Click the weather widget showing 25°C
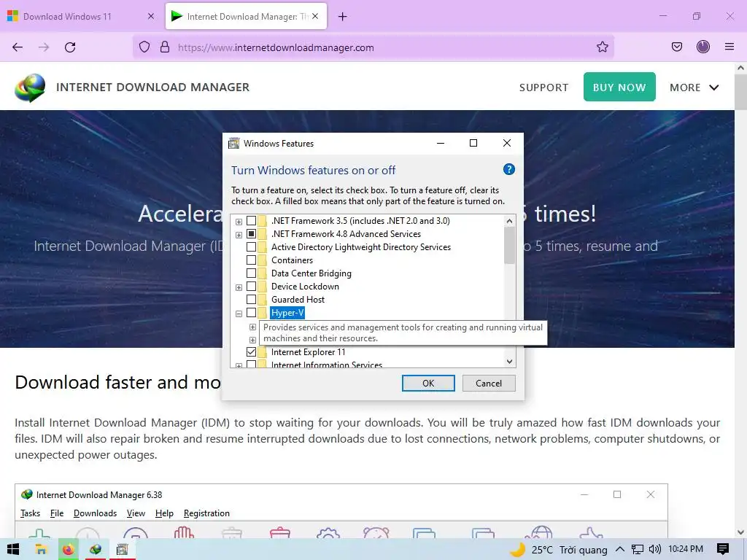This screenshot has height=560, width=747. pyautogui.click(x=558, y=550)
